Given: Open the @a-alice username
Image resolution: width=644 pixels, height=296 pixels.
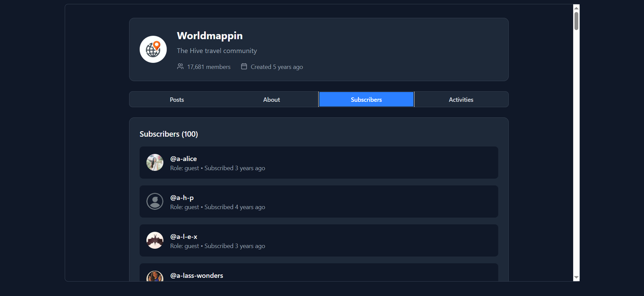Looking at the screenshot, I should coord(184,159).
